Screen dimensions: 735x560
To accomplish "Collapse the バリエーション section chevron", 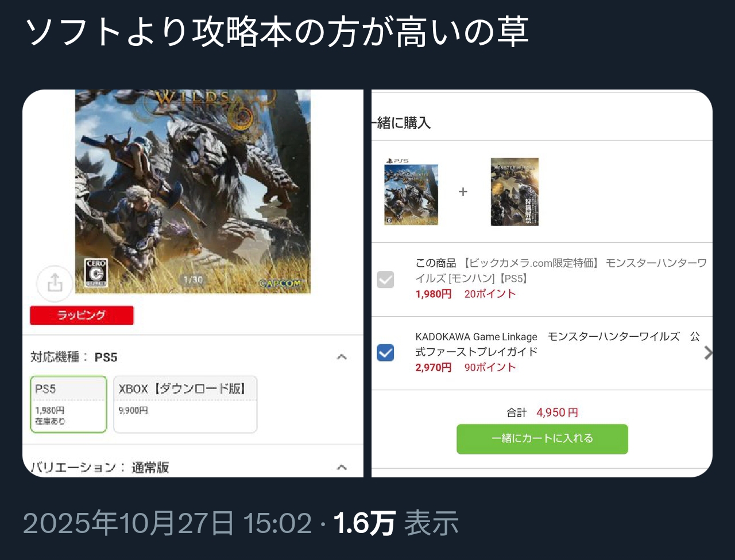I will coord(342,467).
